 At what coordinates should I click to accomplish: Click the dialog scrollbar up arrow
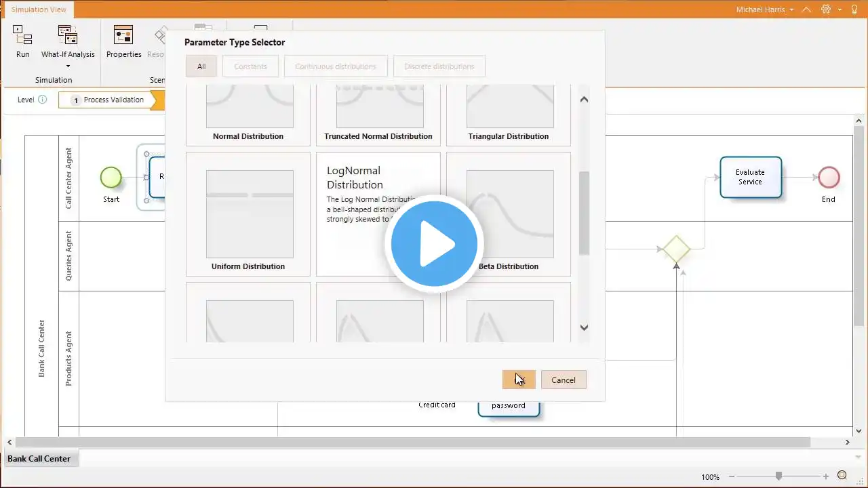[584, 99]
